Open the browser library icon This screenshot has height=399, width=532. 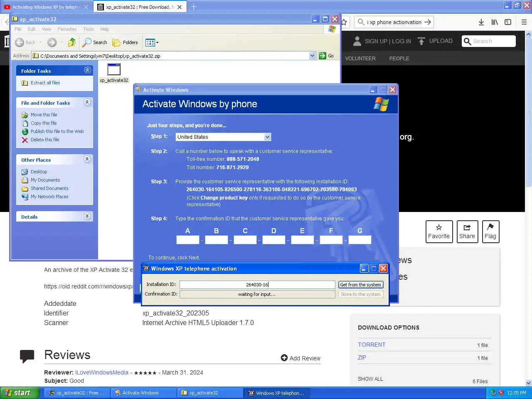pyautogui.click(x=495, y=22)
